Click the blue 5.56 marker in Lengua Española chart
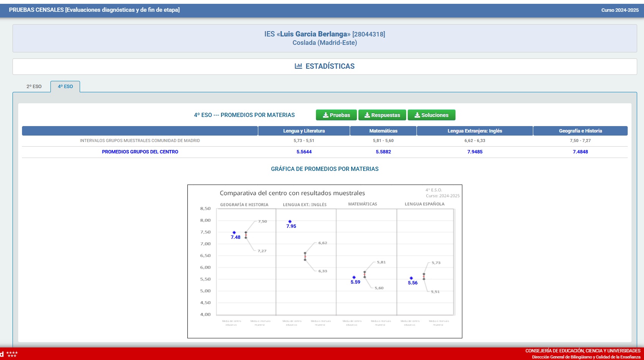The image size is (644, 360). coord(411,278)
